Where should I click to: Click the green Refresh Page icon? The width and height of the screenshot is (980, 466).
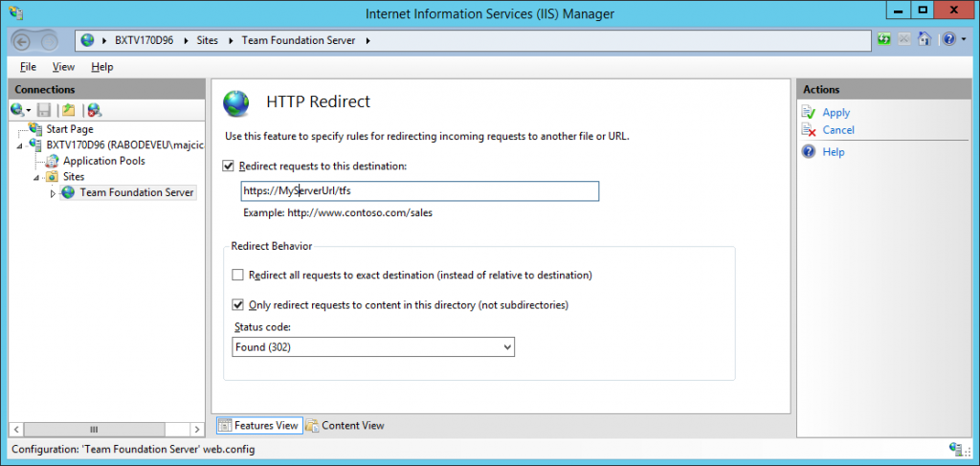pos(885,40)
